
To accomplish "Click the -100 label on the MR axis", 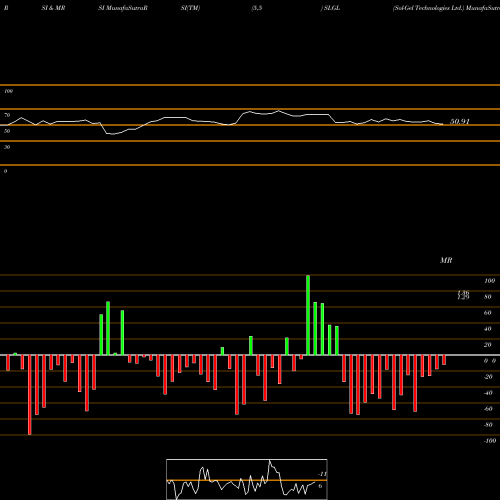I will tap(490, 441).
